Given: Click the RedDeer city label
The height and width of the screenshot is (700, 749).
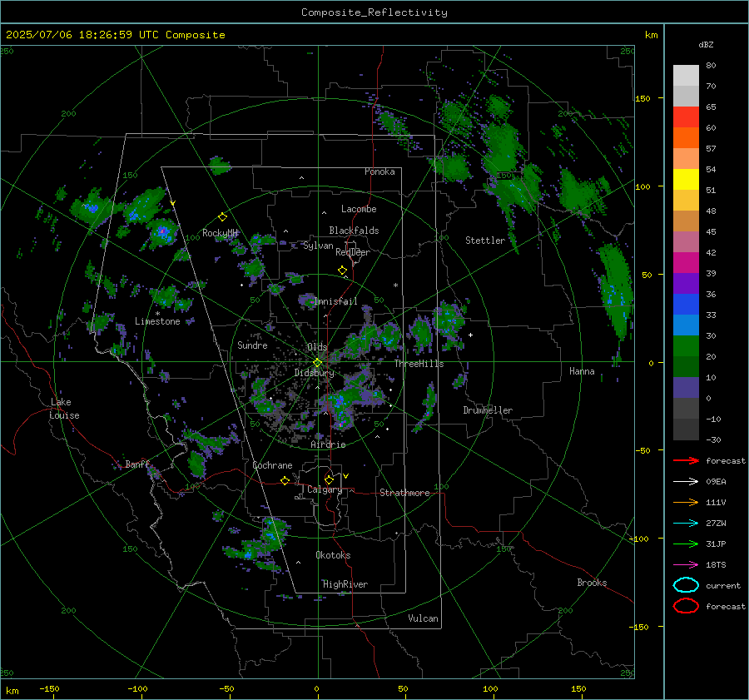Looking at the screenshot, I should (353, 252).
